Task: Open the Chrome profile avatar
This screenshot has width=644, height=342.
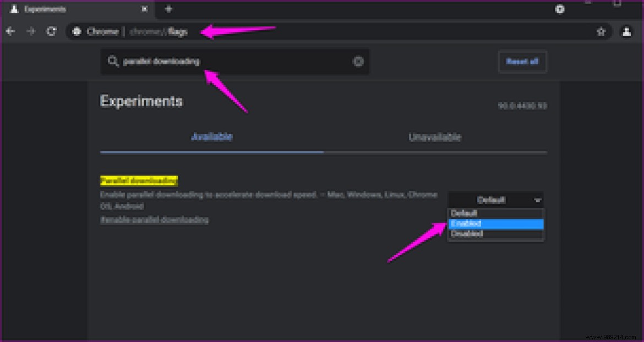Action: coord(627,31)
